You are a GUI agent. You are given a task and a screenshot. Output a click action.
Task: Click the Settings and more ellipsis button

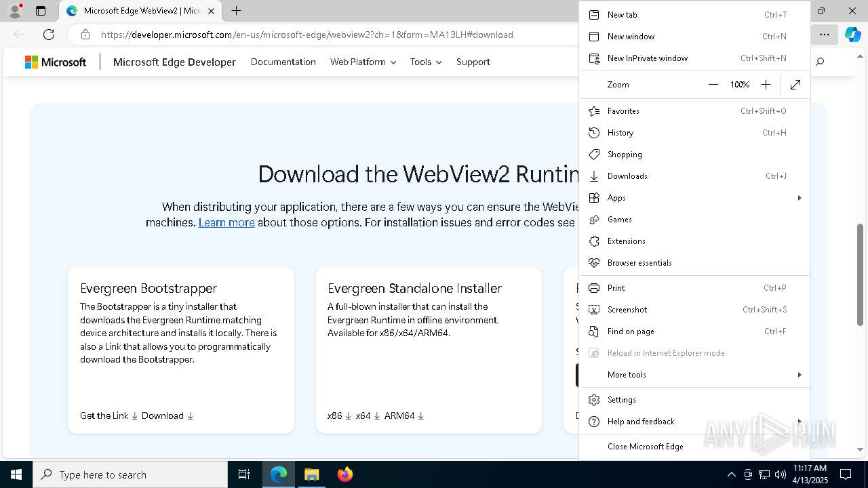pyautogui.click(x=824, y=35)
